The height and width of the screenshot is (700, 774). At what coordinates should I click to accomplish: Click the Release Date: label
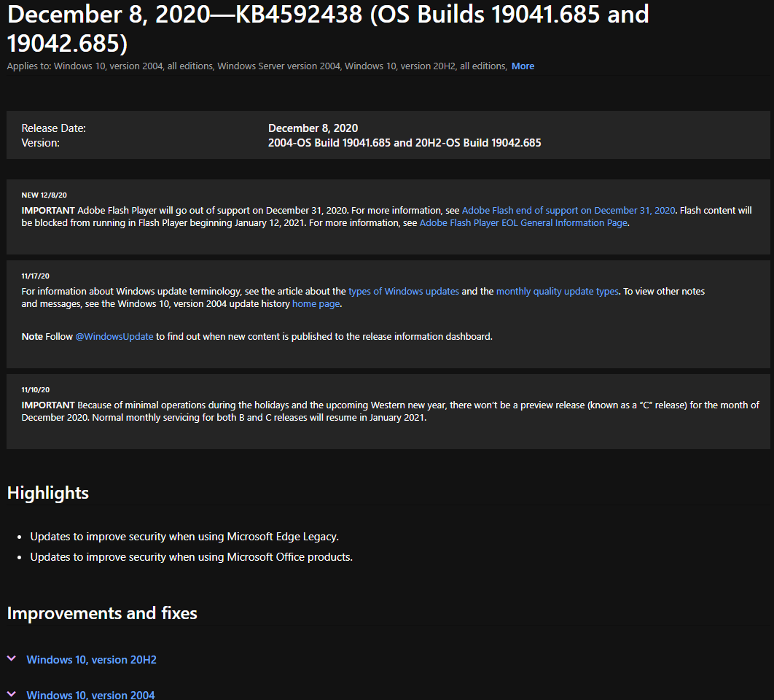[x=53, y=128]
